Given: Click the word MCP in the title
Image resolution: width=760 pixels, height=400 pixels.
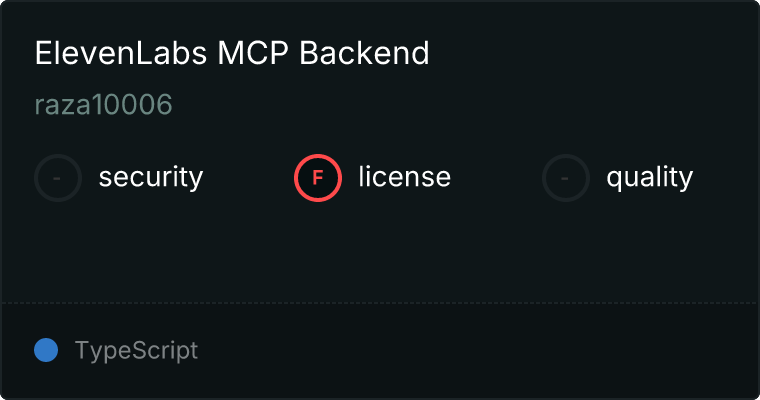Looking at the screenshot, I should click(253, 53).
